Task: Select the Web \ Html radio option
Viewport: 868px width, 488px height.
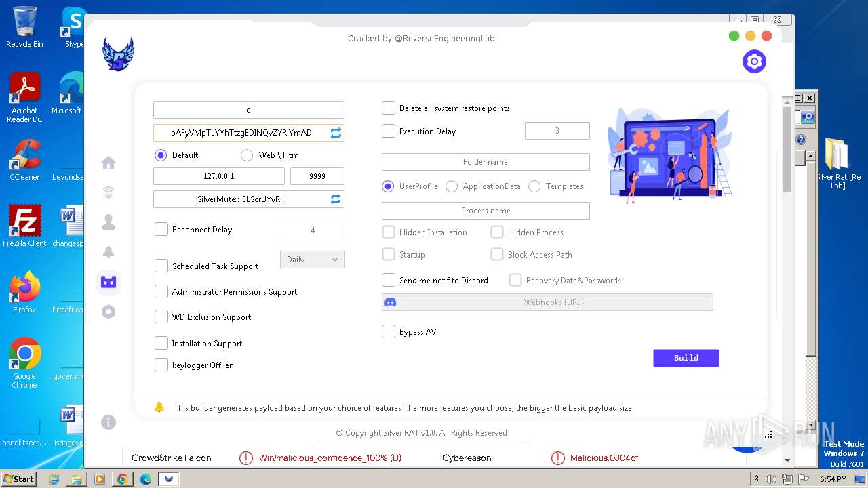Action: point(247,155)
